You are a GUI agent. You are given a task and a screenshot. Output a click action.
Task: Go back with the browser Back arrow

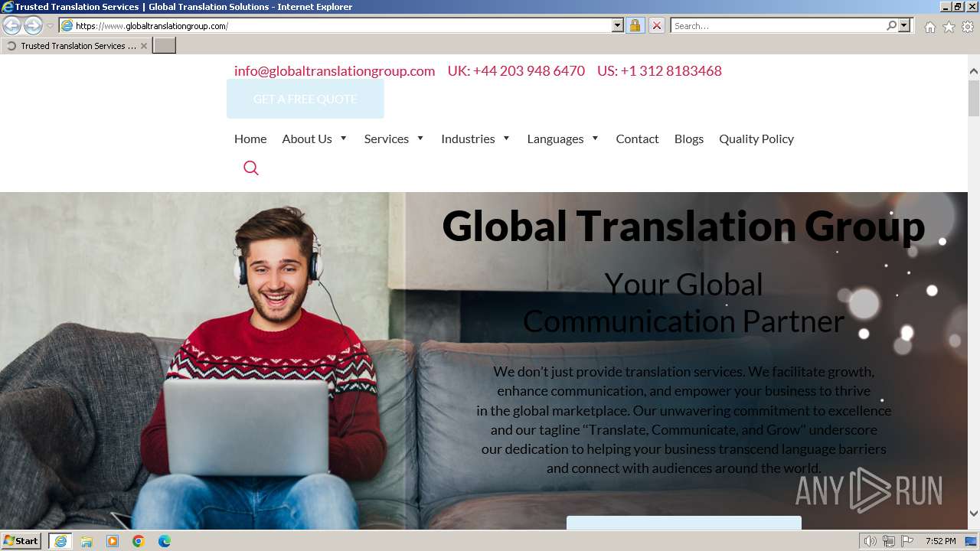[x=12, y=26]
